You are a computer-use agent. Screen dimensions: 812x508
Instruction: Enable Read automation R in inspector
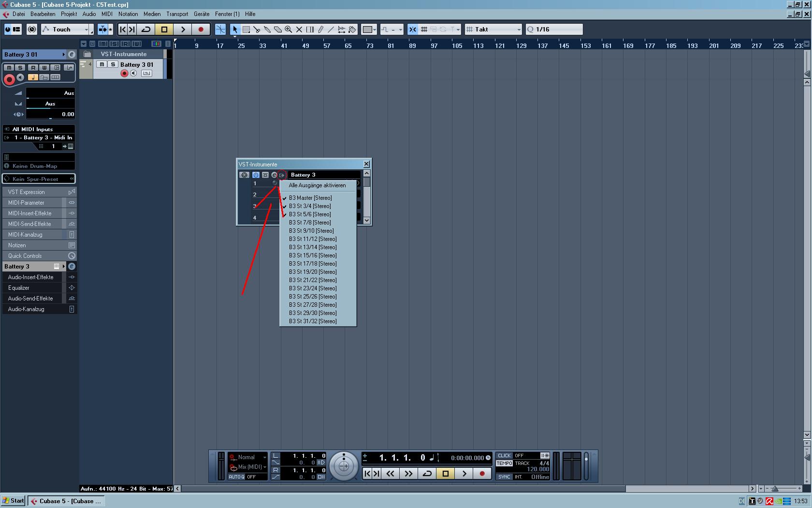click(33, 67)
